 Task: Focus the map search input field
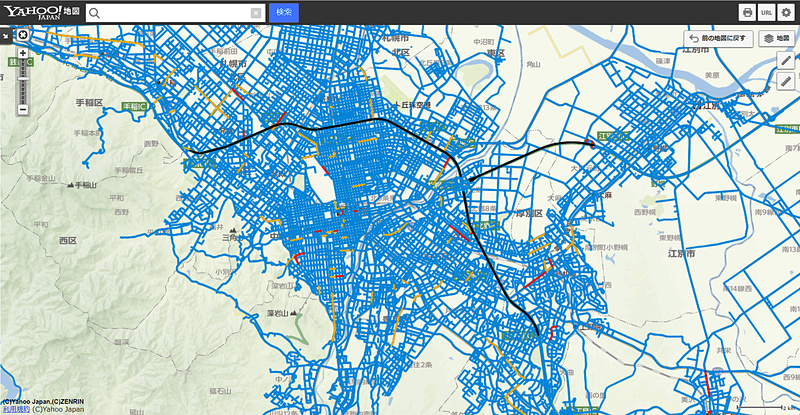coord(176,13)
